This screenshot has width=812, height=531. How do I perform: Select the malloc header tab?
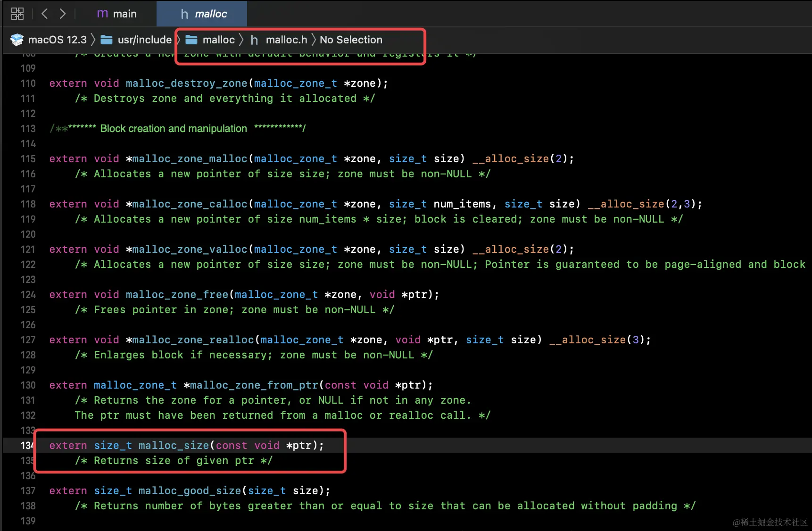(x=202, y=14)
